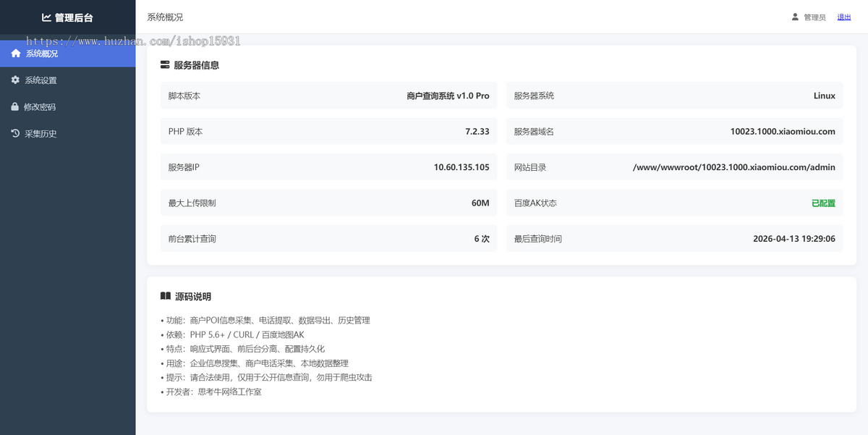Click the 依赖 PHP 5.6+ bullet line
Screen dimensions: 868x435
click(x=232, y=334)
